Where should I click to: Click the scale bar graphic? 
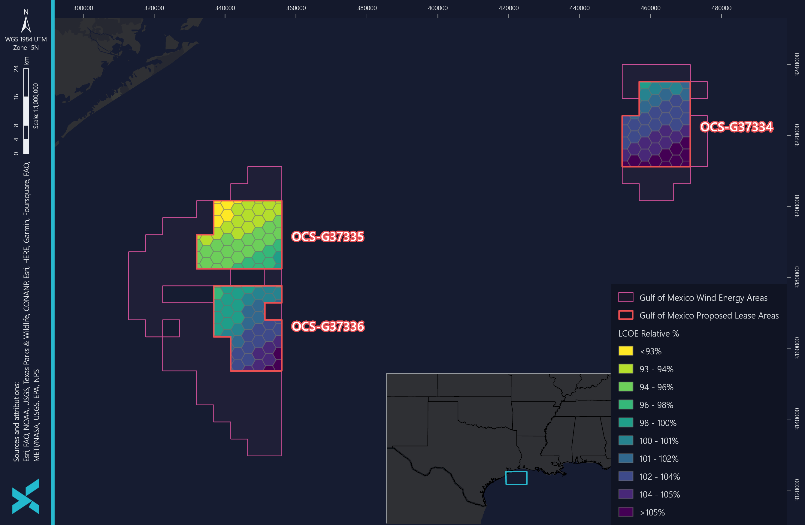coord(26,111)
